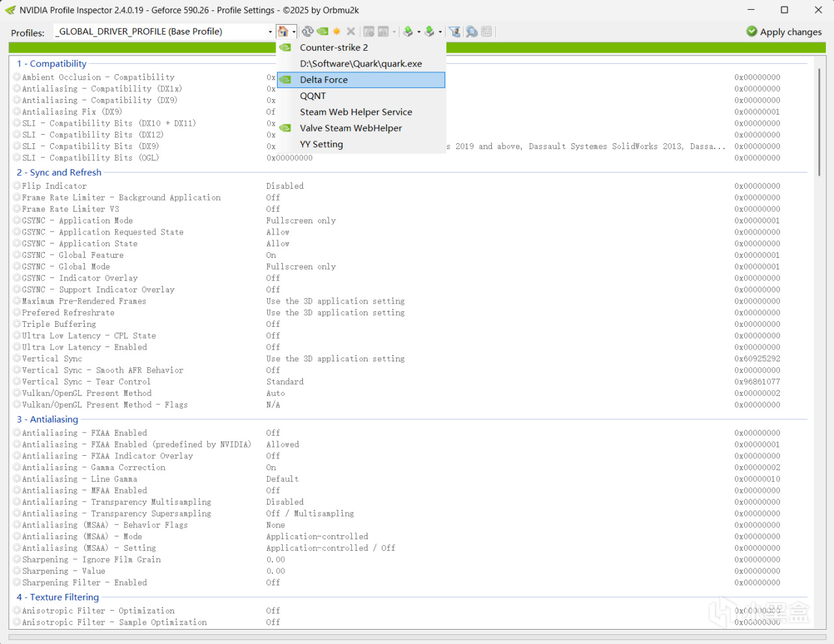Open the import profile dropdown arrow

(440, 32)
